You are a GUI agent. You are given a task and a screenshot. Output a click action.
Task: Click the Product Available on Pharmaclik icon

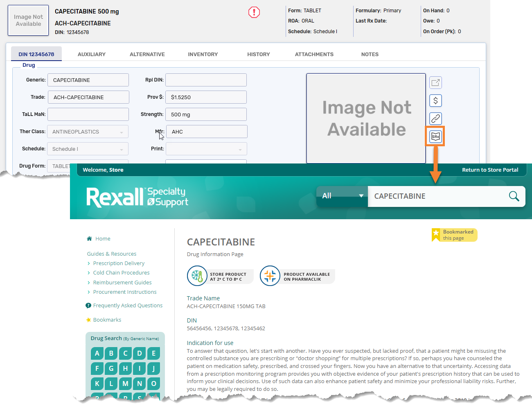270,276
